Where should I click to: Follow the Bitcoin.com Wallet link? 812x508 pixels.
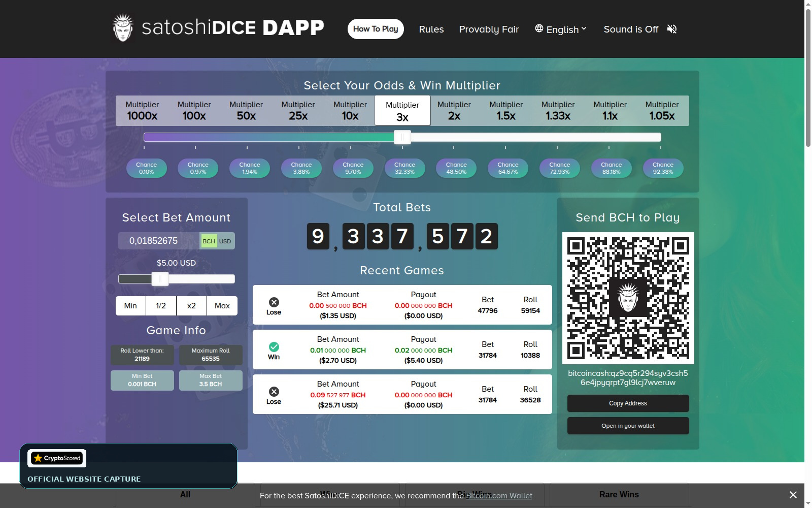499,495
